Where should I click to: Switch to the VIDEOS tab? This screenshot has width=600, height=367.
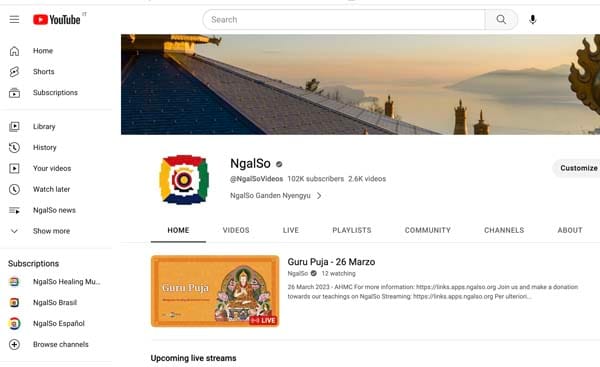pos(236,230)
